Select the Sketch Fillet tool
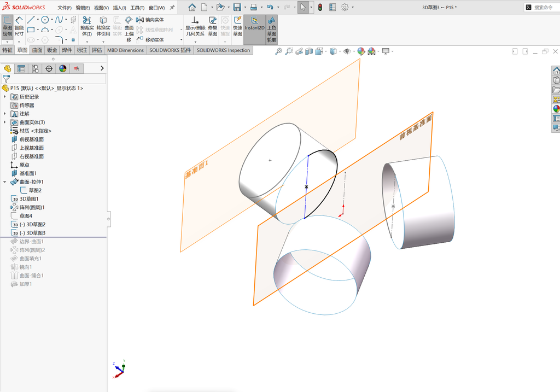This screenshot has width=560, height=392. [x=59, y=39]
